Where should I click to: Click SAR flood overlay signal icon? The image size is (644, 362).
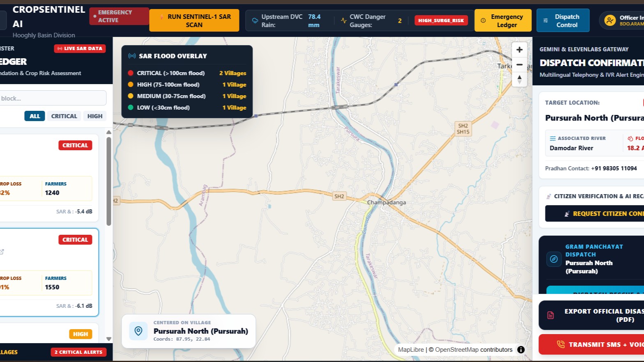pyautogui.click(x=132, y=56)
